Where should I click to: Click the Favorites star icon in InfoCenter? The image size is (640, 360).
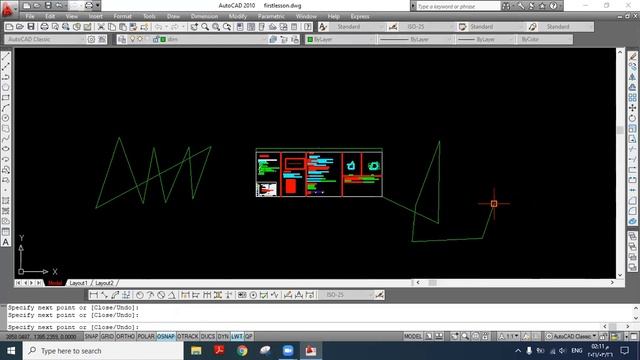(x=542, y=6)
